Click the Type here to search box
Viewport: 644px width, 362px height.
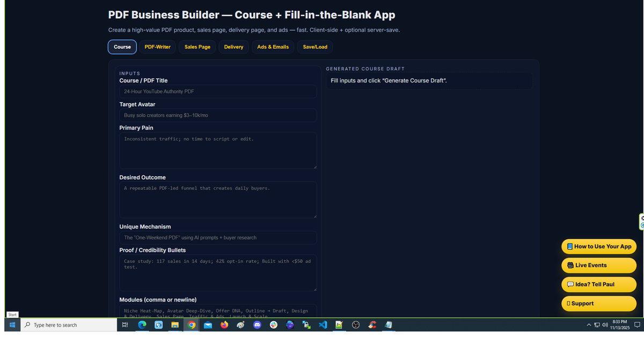[69, 325]
